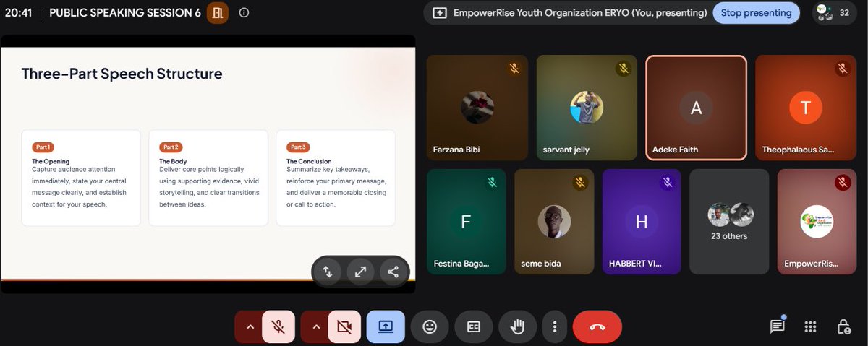Turn on closed captions

pos(474,326)
